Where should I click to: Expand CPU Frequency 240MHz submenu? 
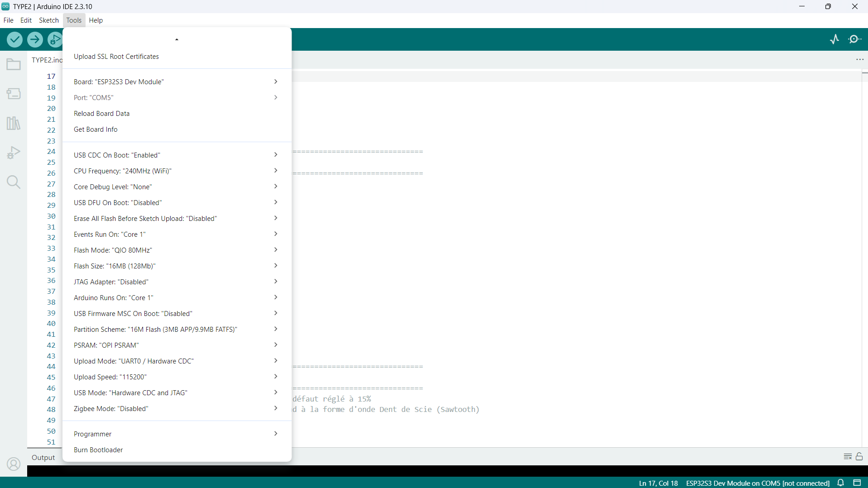pyautogui.click(x=177, y=171)
